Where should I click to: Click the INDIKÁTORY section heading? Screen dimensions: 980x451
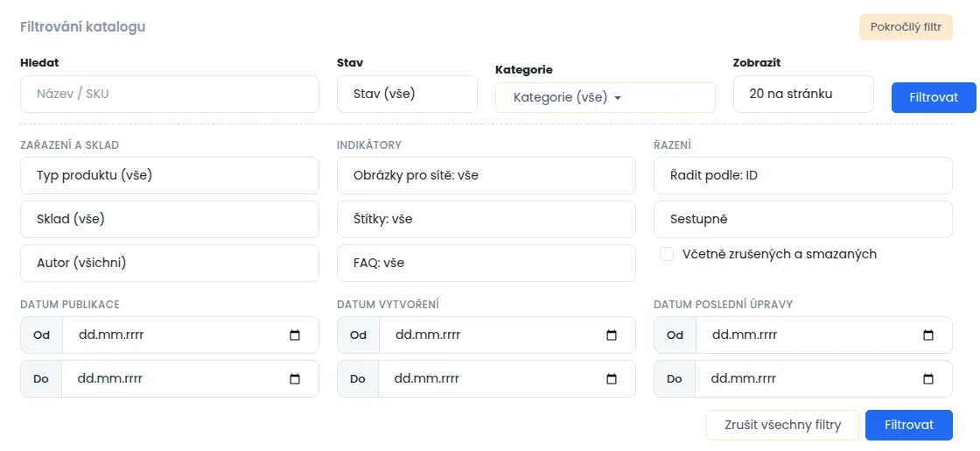click(368, 145)
